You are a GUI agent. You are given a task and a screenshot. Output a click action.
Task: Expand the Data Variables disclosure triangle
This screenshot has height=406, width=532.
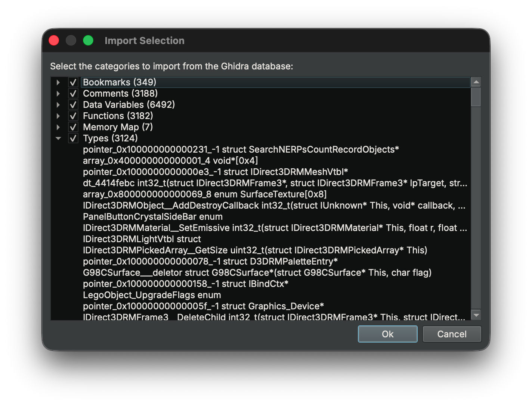pos(58,105)
